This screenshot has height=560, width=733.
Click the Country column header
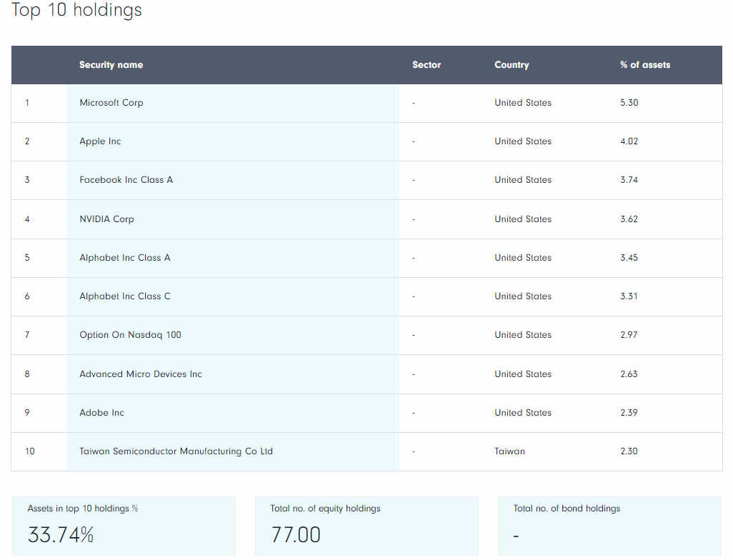(512, 65)
